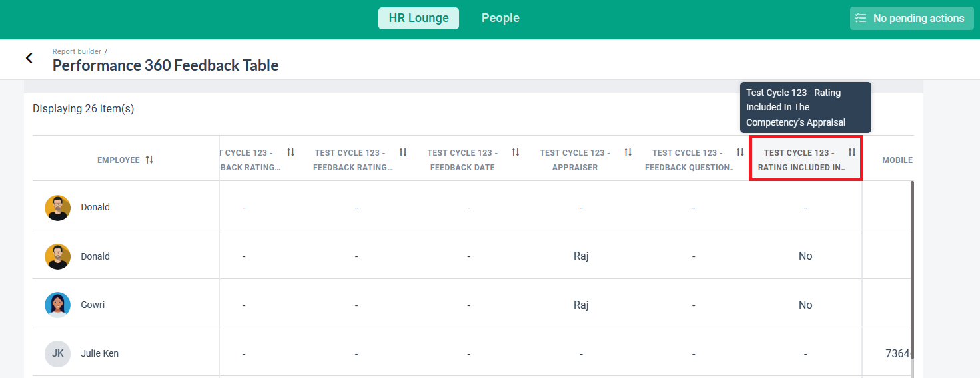Viewport: 980px width, 378px height.
Task: Open Donald's avatar in the Raj row
Action: click(x=57, y=256)
